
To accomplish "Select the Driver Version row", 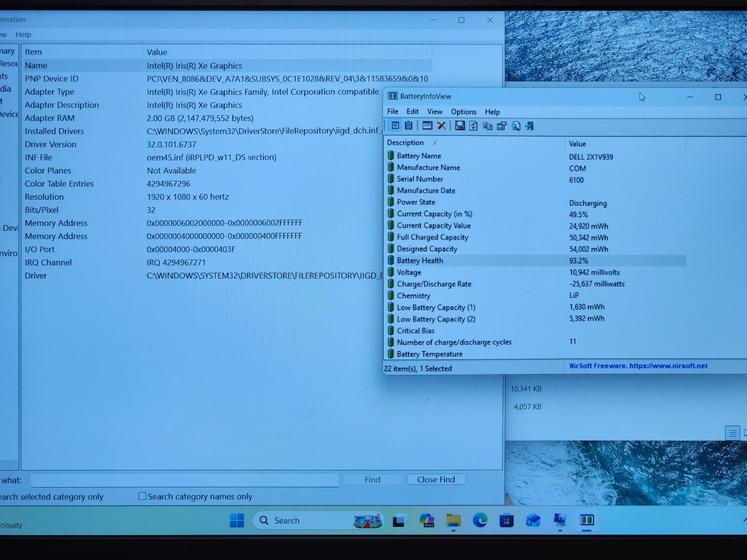I will coord(202,144).
